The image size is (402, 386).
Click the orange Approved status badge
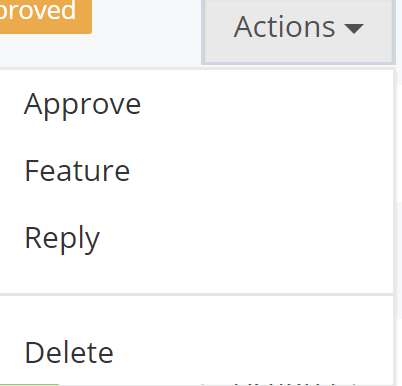coord(46,15)
